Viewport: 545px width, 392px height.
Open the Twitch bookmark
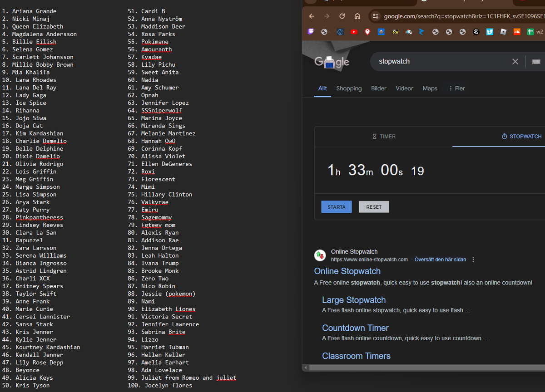click(311, 32)
